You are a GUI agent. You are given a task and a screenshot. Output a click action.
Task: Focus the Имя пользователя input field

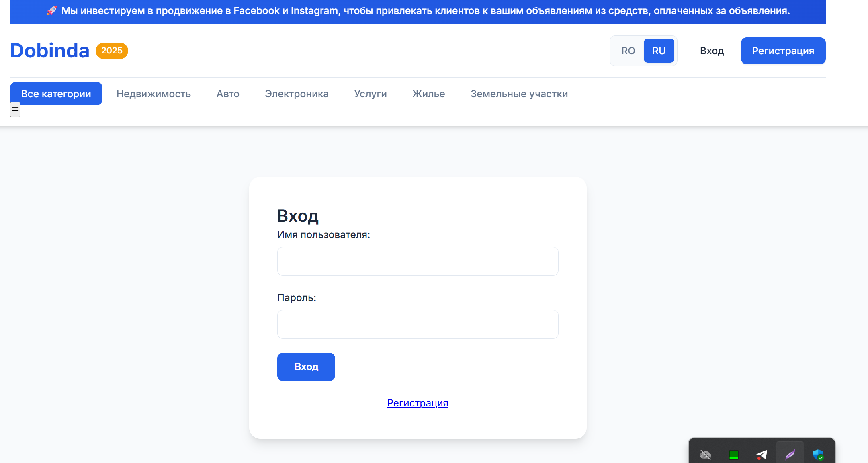[418, 261]
